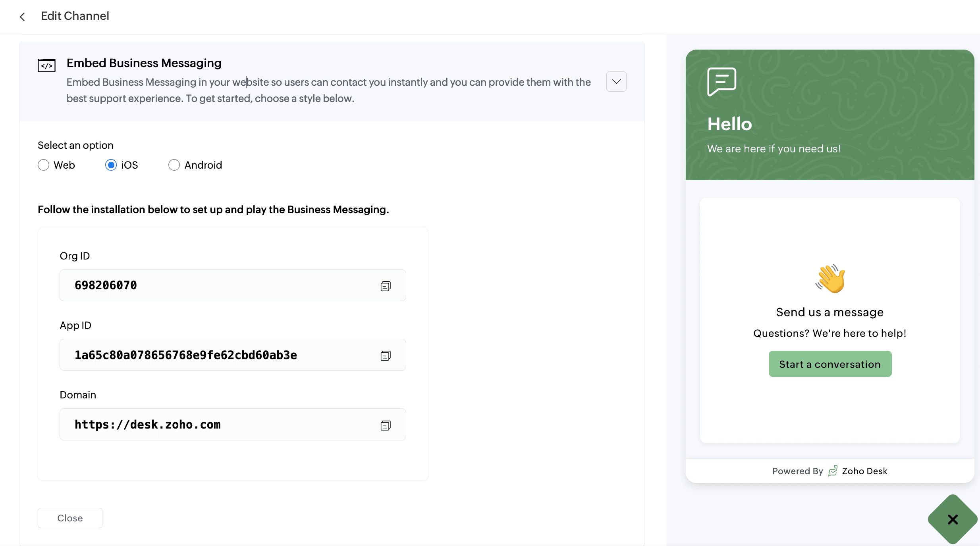The height and width of the screenshot is (546, 980).
Task: Copy the App ID value
Action: [x=385, y=356]
